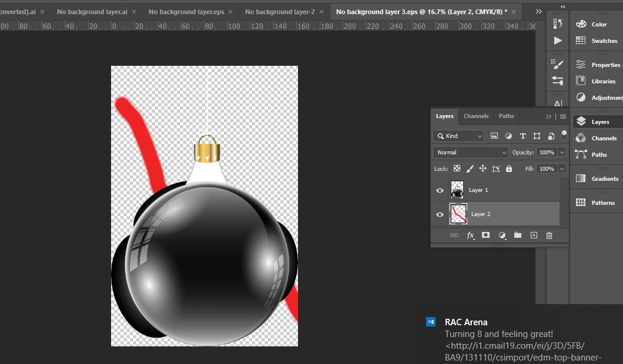Screen dimensions: 623x364
Task: Enable Lock all with the padlock toggle
Action: tap(508, 168)
